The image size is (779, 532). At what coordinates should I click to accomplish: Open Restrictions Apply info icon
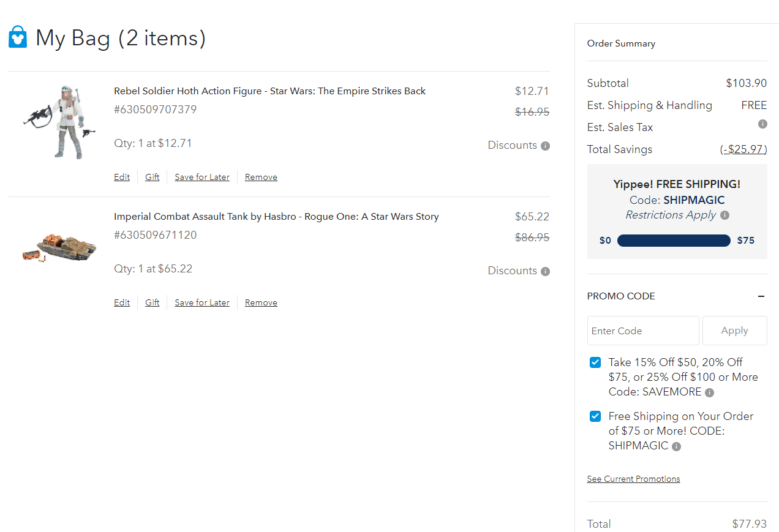pyautogui.click(x=724, y=215)
